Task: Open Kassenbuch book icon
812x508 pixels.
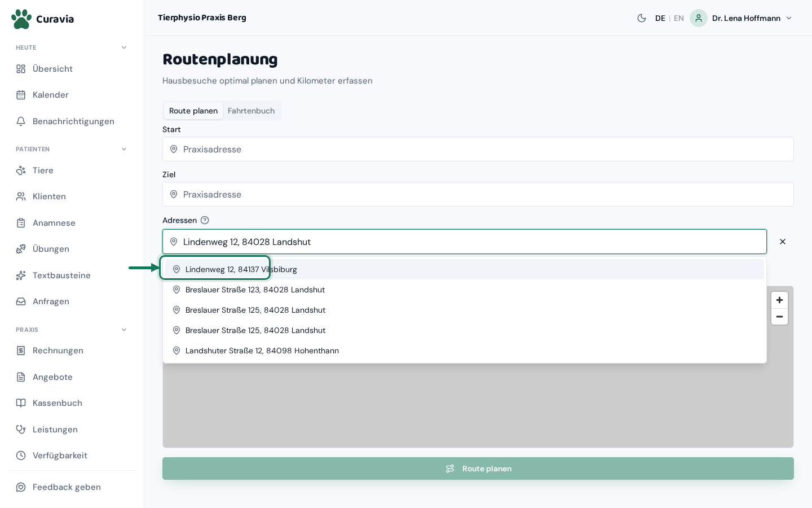Action: tap(21, 403)
